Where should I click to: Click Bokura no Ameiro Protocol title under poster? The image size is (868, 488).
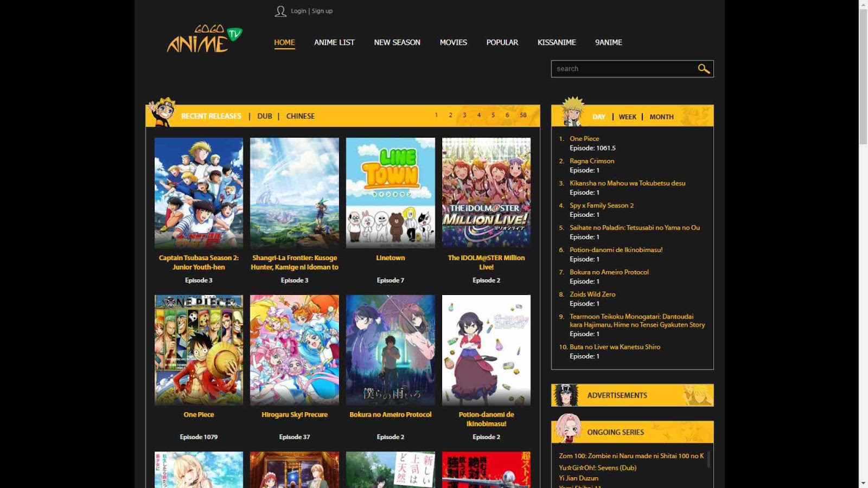coord(391,415)
